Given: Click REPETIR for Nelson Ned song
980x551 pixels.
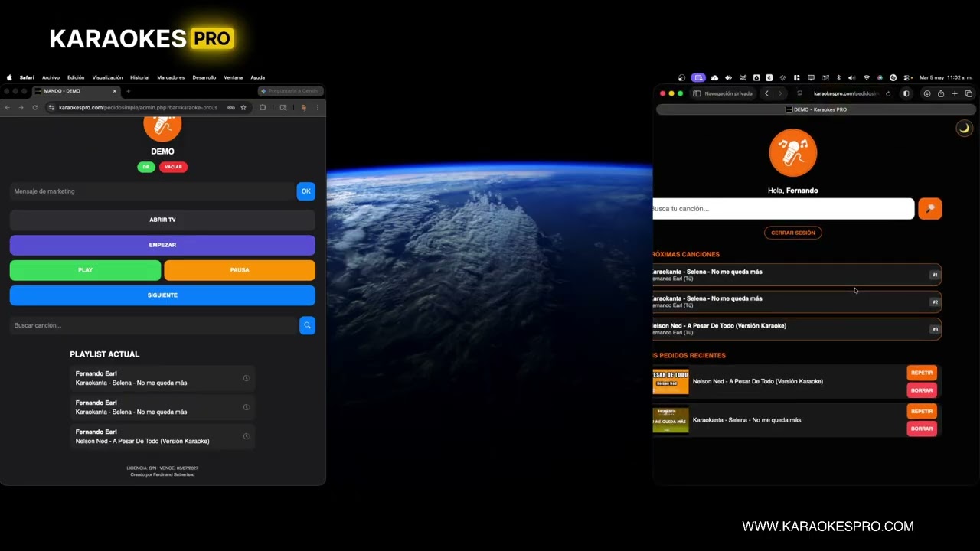Looking at the screenshot, I should (x=922, y=373).
